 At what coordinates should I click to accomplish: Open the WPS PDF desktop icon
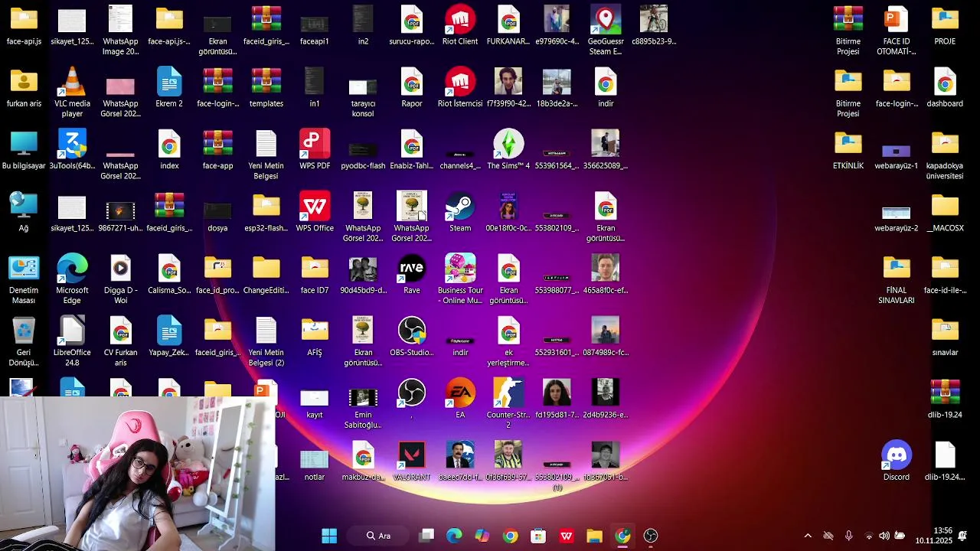315,150
